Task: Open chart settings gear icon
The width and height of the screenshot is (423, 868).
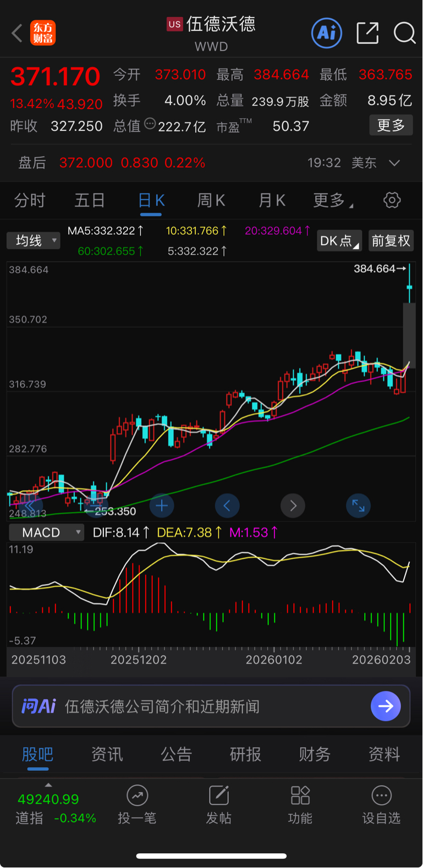Action: pyautogui.click(x=392, y=200)
